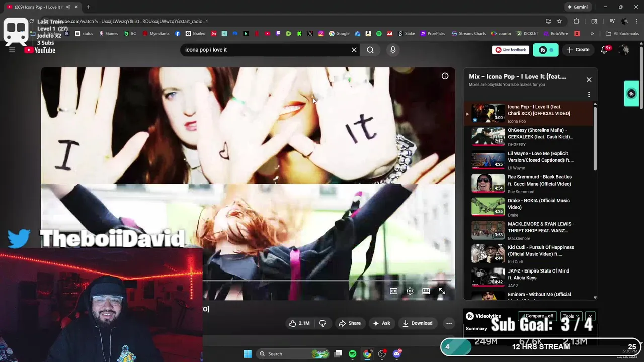The image size is (644, 362).
Task: Open a new browser tab
Action: [89, 7]
